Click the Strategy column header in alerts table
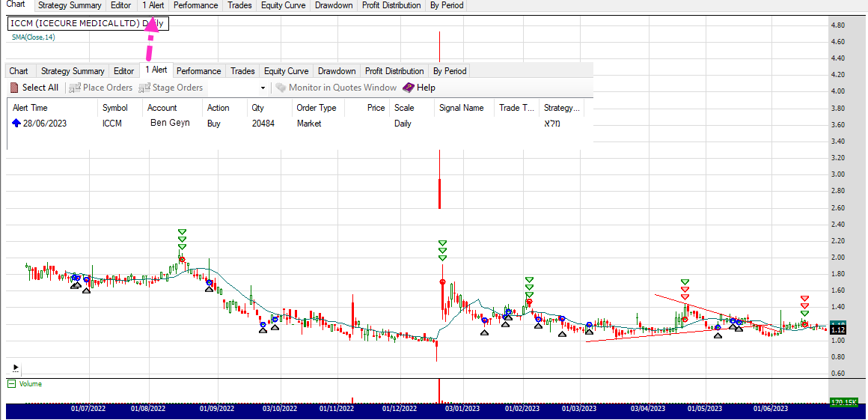 (561, 108)
